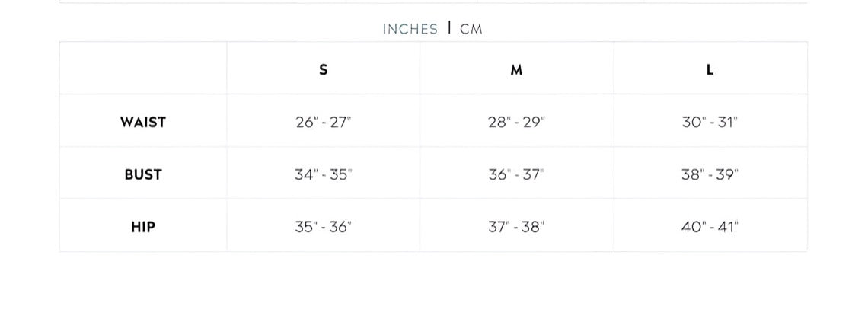
Task: Select the WAIST row label
Action: pos(142,122)
